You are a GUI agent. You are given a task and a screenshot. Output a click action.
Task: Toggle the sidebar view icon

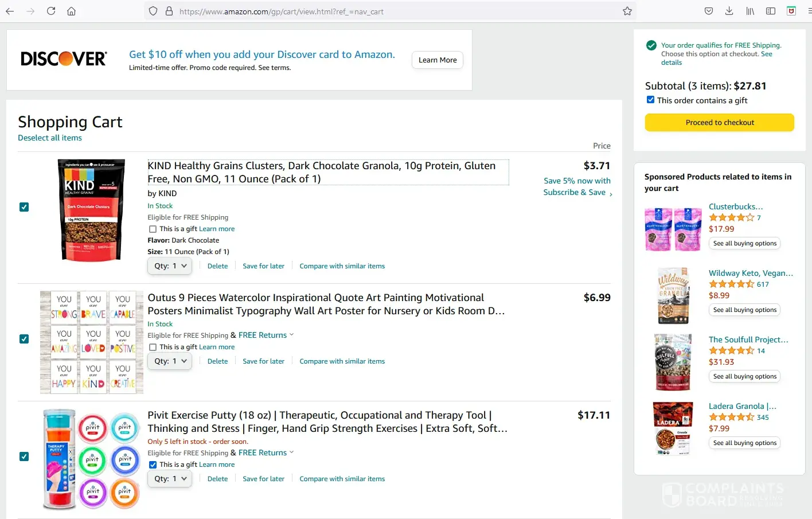point(771,11)
